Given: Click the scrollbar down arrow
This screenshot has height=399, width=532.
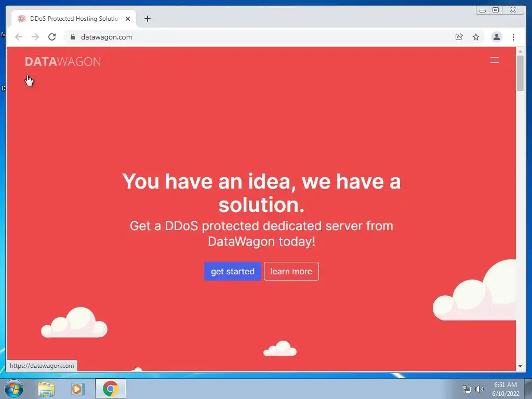Looking at the screenshot, I should click(x=520, y=366).
